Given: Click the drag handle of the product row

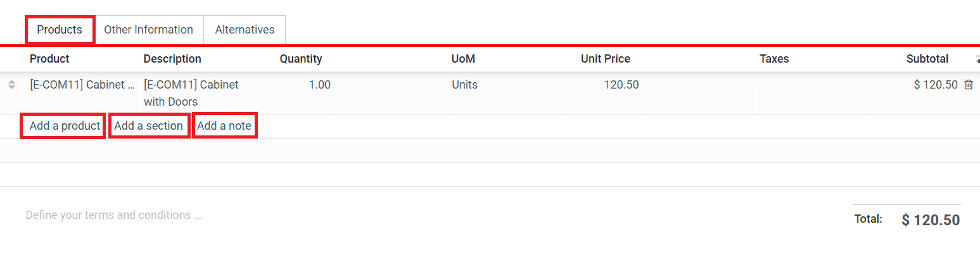Looking at the screenshot, I should (x=11, y=85).
